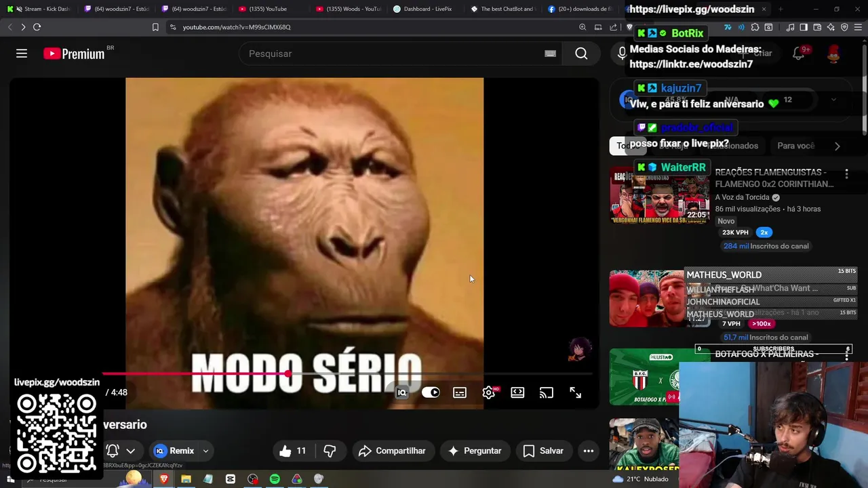Toggle the autoplay switch in the player
Screen dimensions: 868x488
[x=431, y=392]
